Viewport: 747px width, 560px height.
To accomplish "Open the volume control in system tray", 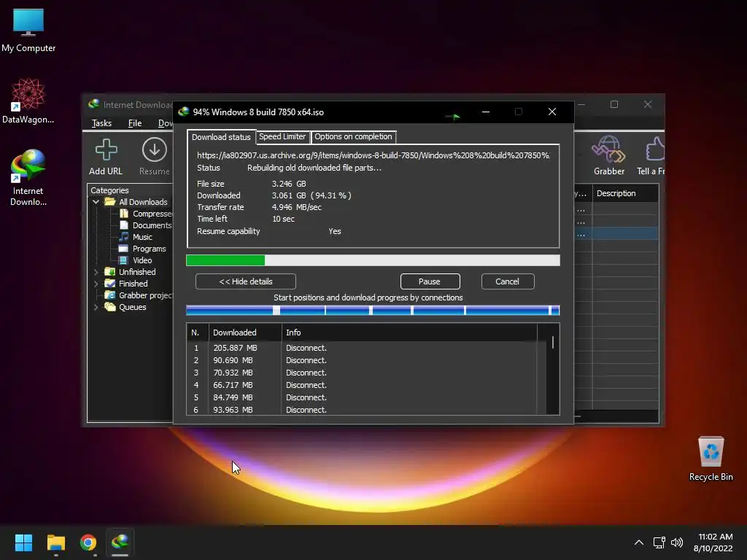I will point(676,542).
